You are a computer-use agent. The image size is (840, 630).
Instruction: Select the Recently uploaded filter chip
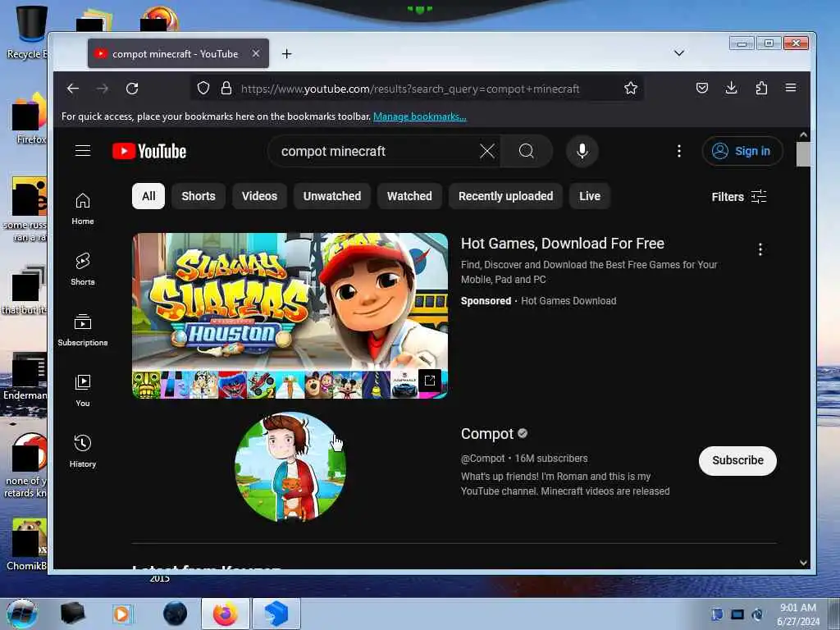[505, 196]
